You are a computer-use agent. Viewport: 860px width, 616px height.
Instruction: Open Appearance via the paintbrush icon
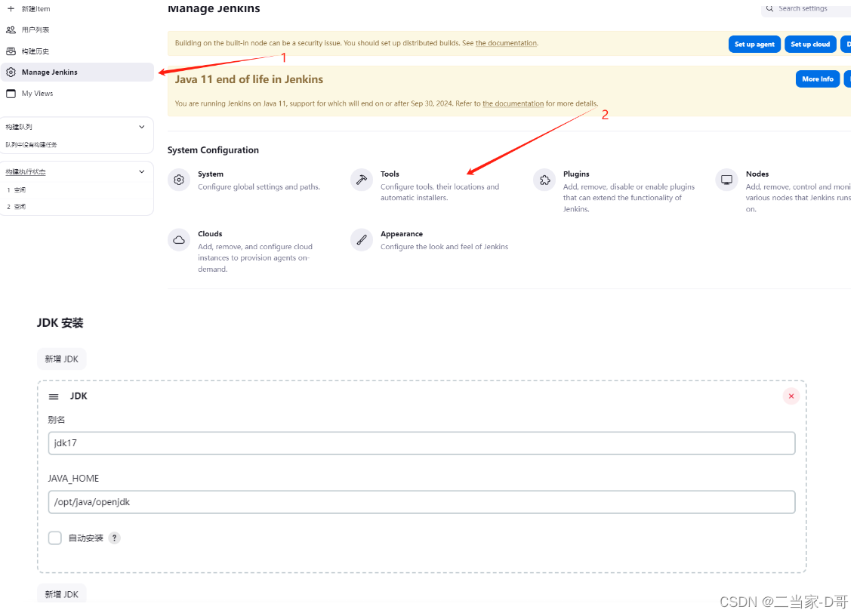pos(361,239)
